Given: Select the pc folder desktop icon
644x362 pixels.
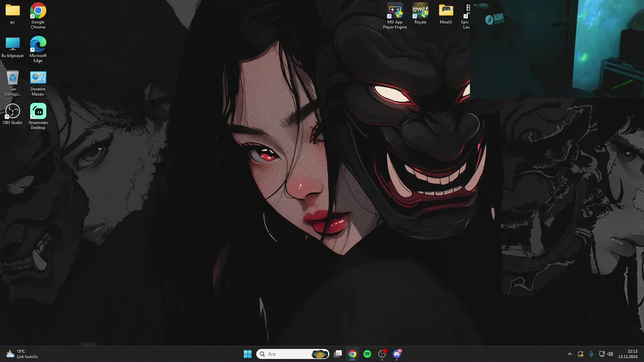Looking at the screenshot, I should tap(13, 14).
